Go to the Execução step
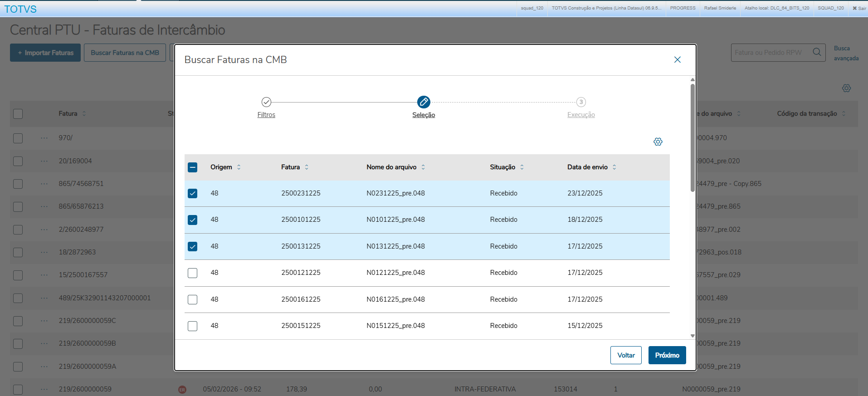 (581, 115)
